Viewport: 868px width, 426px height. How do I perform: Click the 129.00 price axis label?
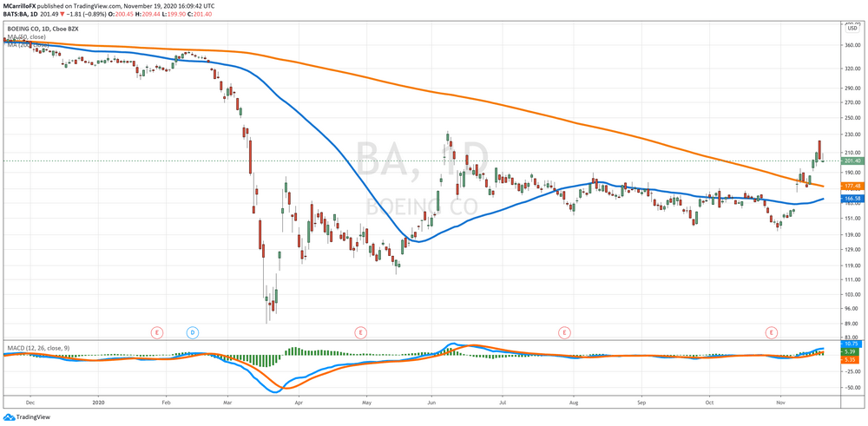[852, 251]
